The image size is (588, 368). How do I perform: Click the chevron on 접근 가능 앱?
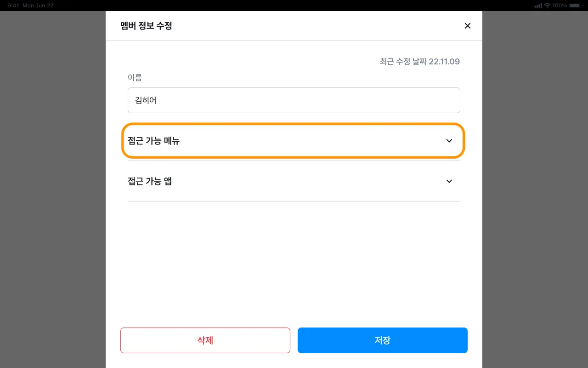(x=449, y=181)
